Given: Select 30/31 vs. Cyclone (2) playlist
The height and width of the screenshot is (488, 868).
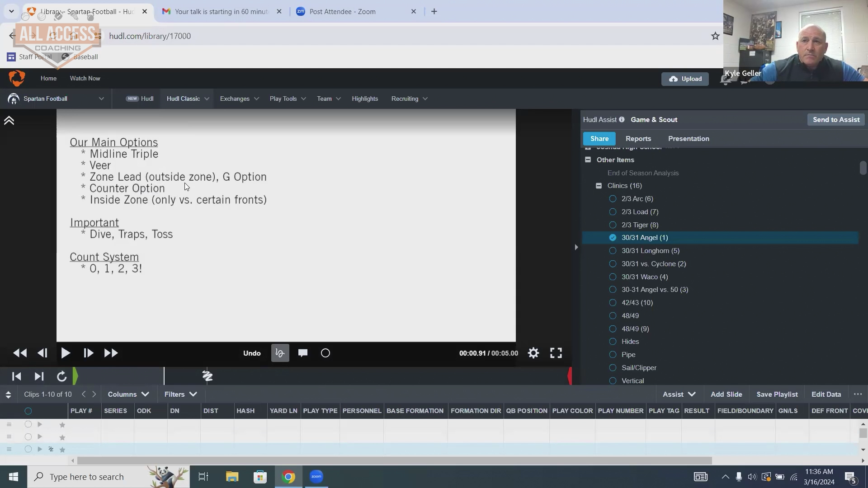Looking at the screenshot, I should [613, 264].
